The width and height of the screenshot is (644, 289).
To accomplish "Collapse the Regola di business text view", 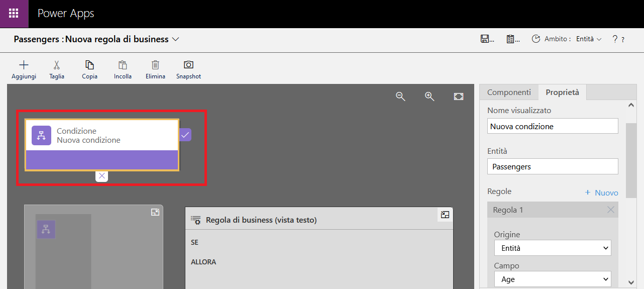I will 445,215.
